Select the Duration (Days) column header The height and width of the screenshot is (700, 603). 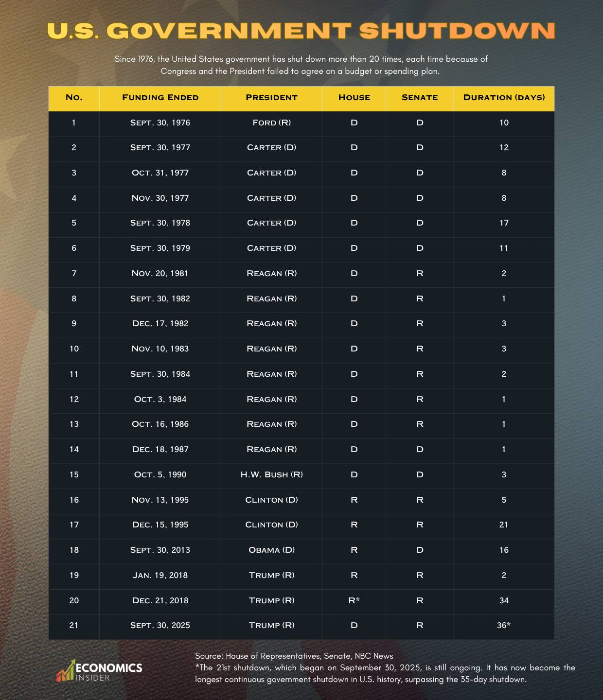pyautogui.click(x=504, y=98)
